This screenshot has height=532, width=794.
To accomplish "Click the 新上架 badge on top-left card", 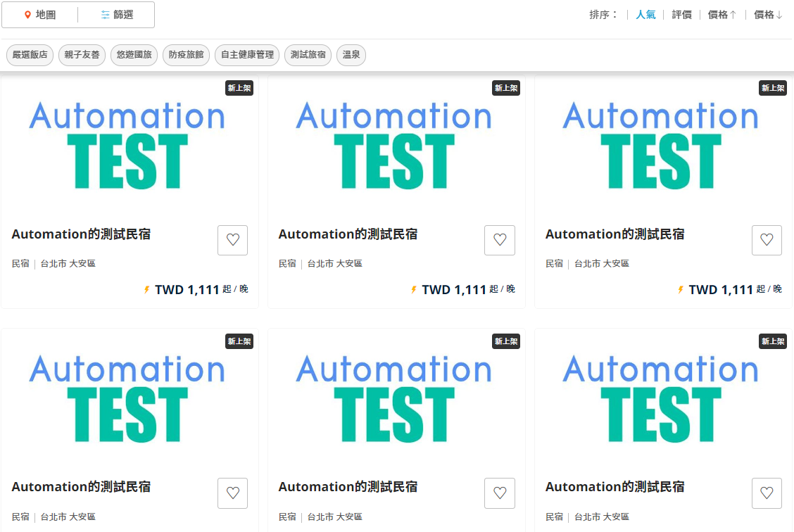I will tap(239, 88).
